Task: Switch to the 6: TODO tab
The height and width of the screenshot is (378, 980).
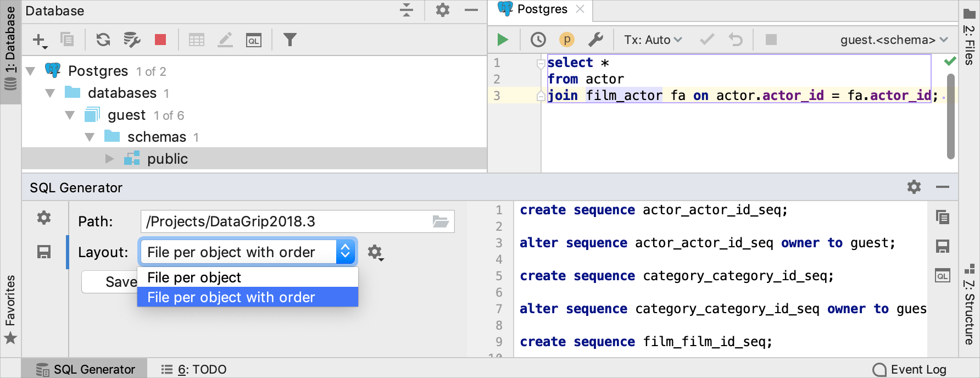Action: 194,369
